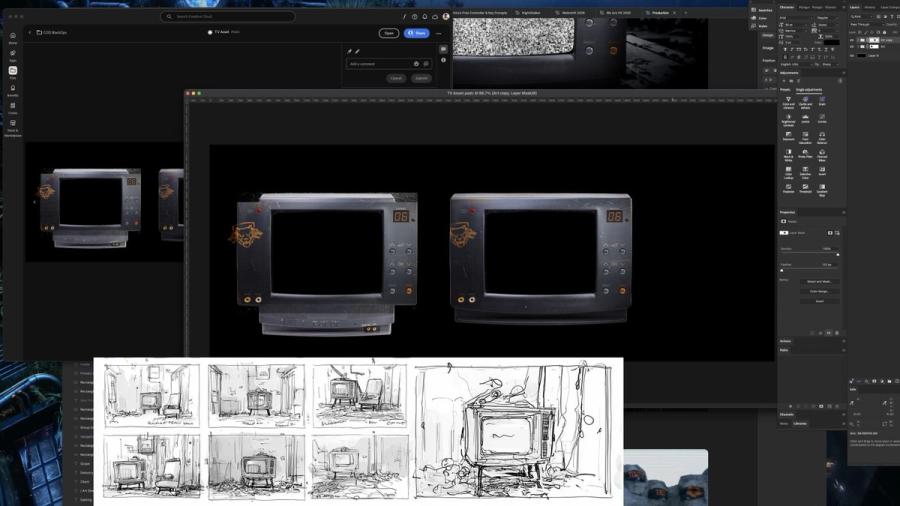
Task: Go back with the arrow beside COD BlackOps
Action: coord(30,33)
